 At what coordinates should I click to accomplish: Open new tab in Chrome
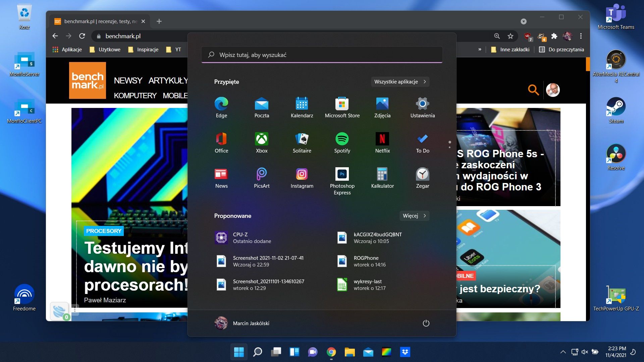(x=159, y=21)
